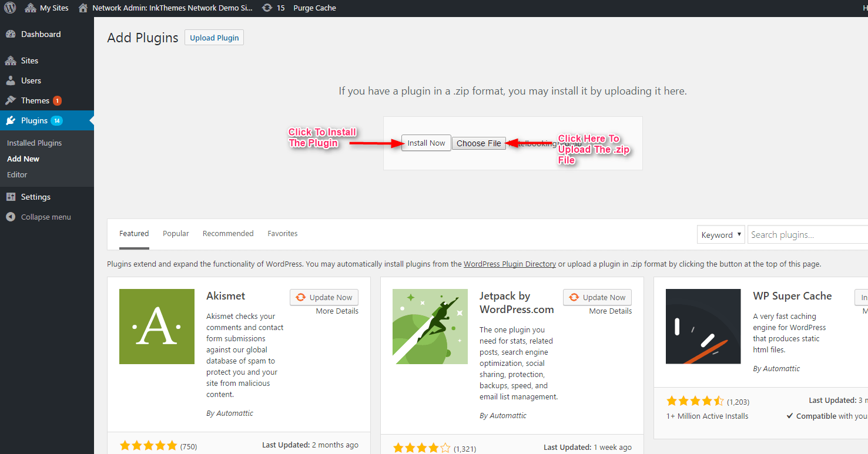The height and width of the screenshot is (454, 868).
Task: Click the Themes paintbrush icon
Action: 11,100
